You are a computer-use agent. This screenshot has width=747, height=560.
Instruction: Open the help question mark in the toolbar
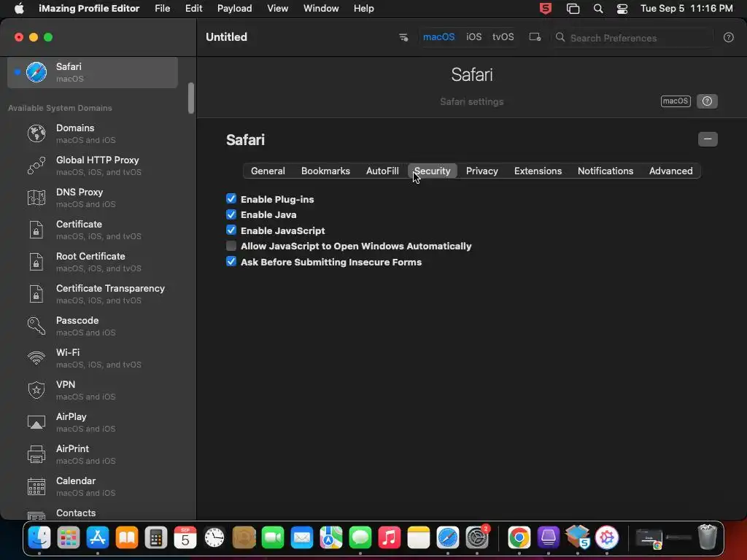(729, 38)
